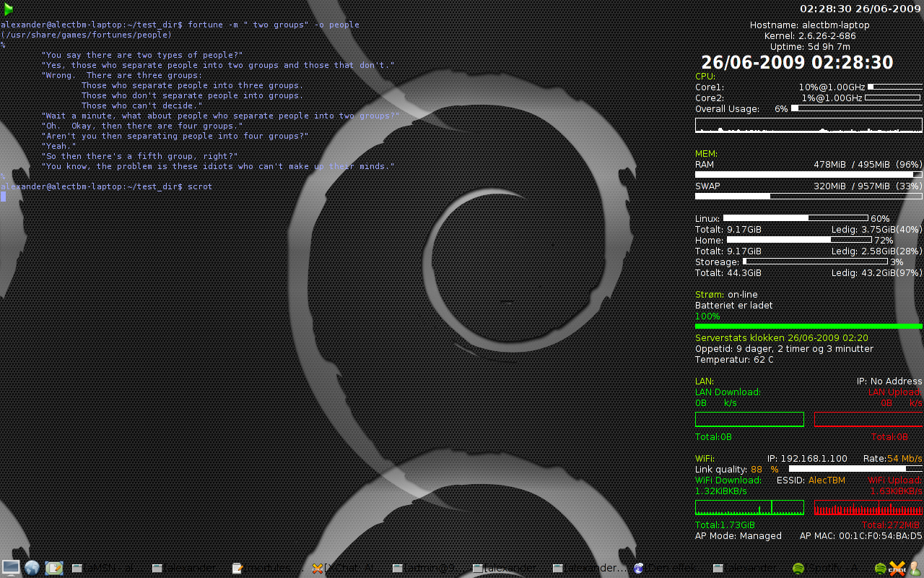Click the 'ESSID: AlecTBM' text

click(811, 480)
